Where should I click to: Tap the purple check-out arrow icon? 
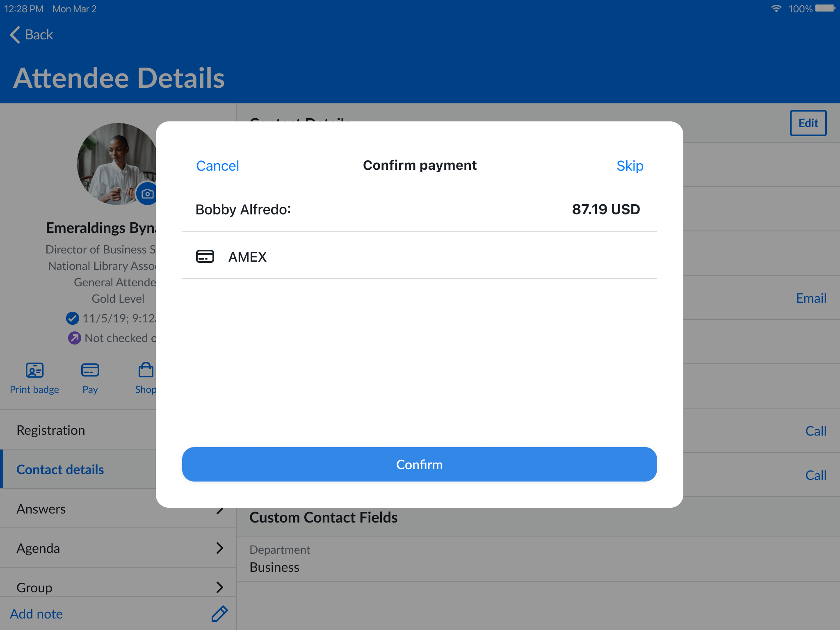pyautogui.click(x=74, y=338)
